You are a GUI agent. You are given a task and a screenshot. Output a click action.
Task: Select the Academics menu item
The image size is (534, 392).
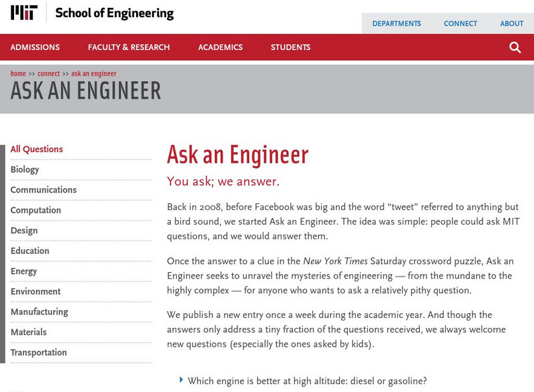click(220, 47)
